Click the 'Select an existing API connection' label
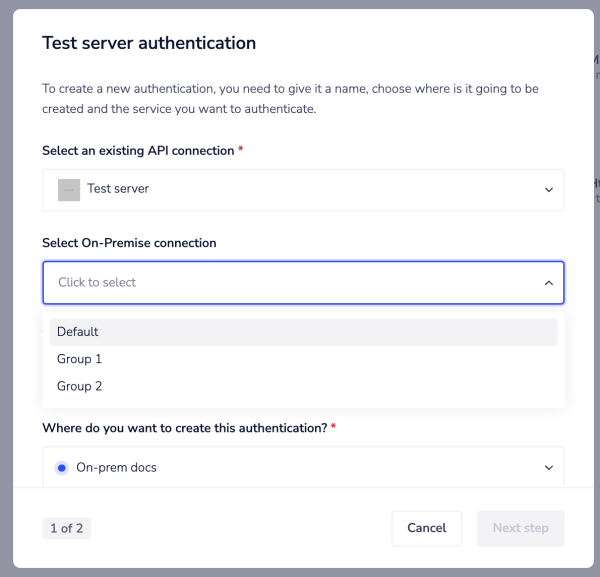Screen dimensions: 600x577 (x=138, y=150)
